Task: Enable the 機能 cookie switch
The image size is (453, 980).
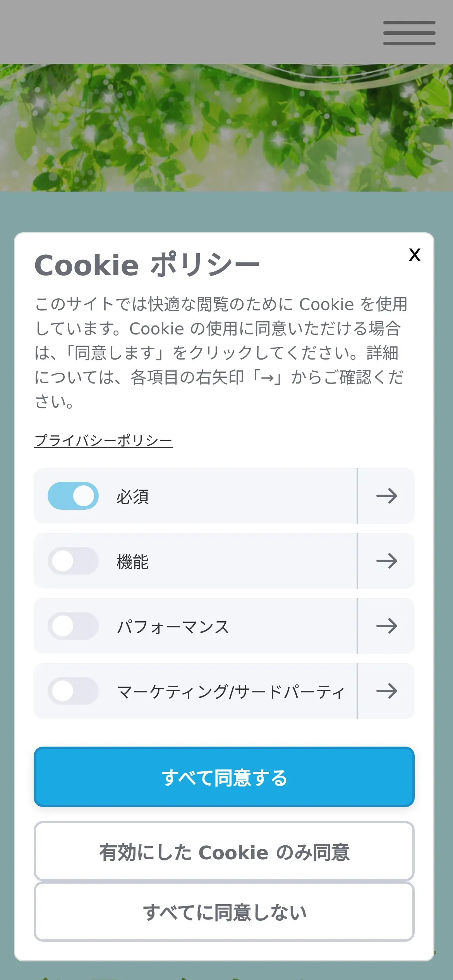Action: coord(73,561)
